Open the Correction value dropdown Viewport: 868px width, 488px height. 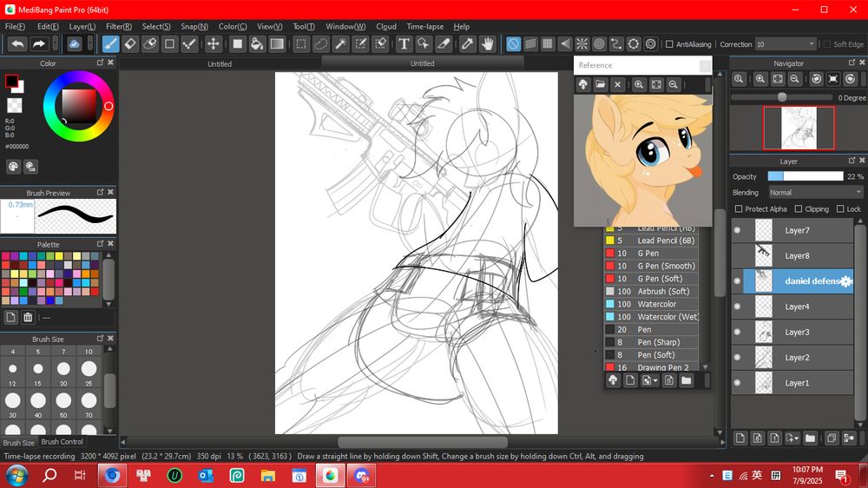[x=786, y=44]
